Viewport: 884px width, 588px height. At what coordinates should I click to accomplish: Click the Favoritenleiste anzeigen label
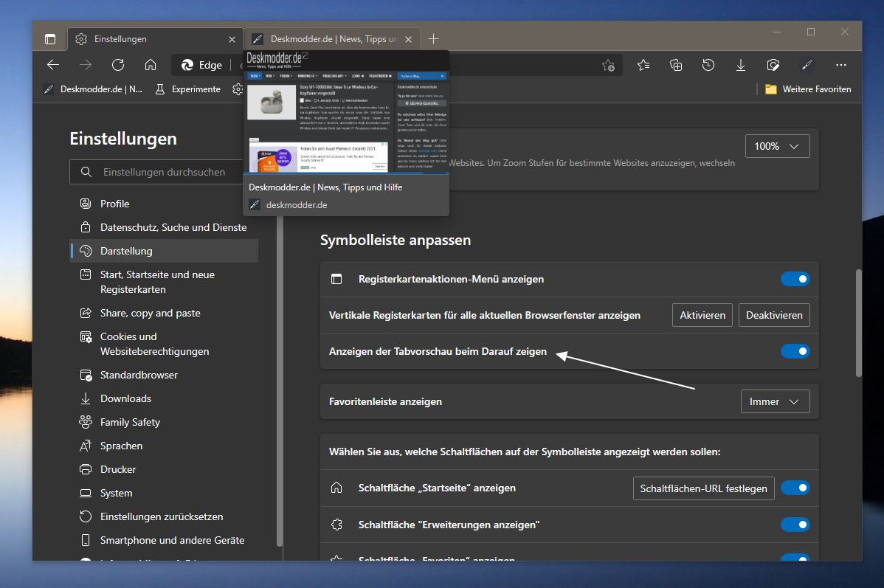pyautogui.click(x=386, y=402)
